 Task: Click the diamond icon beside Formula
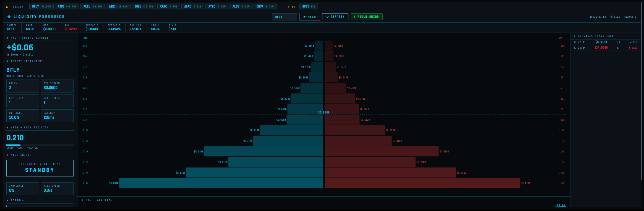[7, 201]
